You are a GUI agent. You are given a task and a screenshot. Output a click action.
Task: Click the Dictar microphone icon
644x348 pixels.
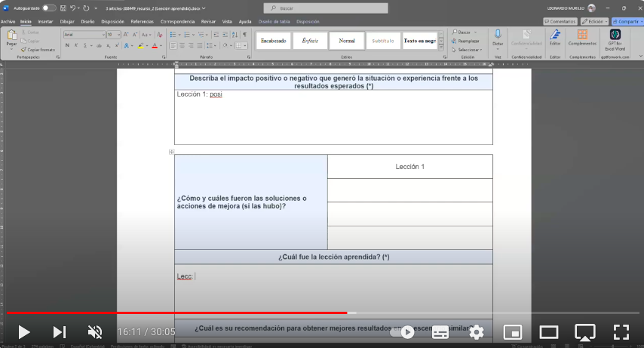(x=498, y=35)
